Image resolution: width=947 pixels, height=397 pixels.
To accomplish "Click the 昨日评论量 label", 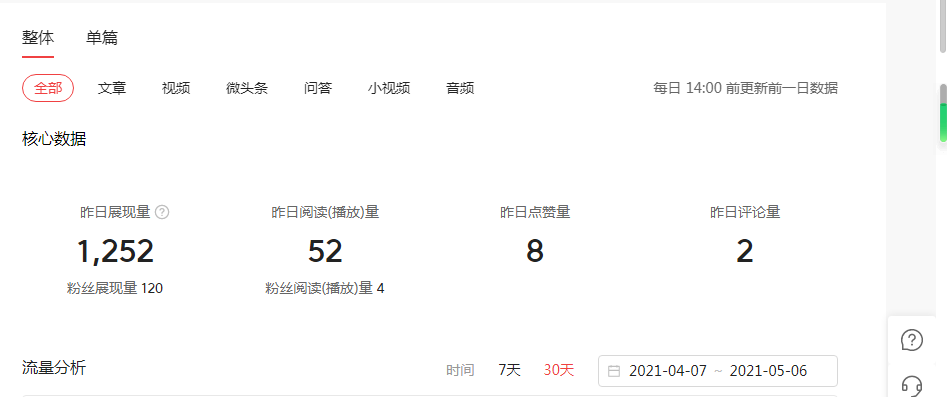I will point(745,213).
